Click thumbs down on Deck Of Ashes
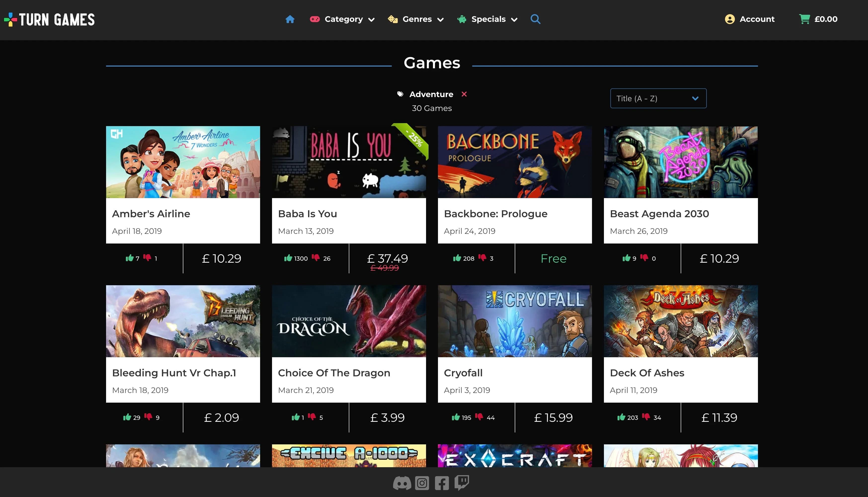868x497 pixels. click(646, 417)
